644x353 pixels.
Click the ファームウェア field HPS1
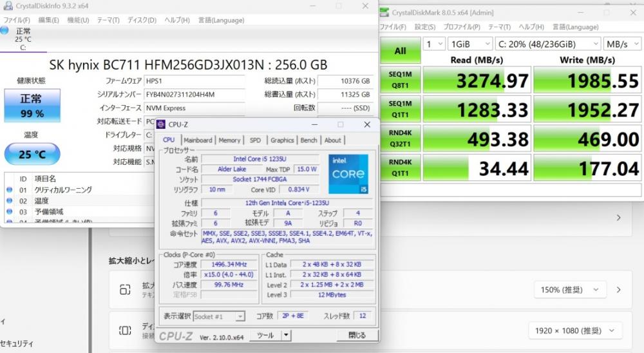[194, 81]
